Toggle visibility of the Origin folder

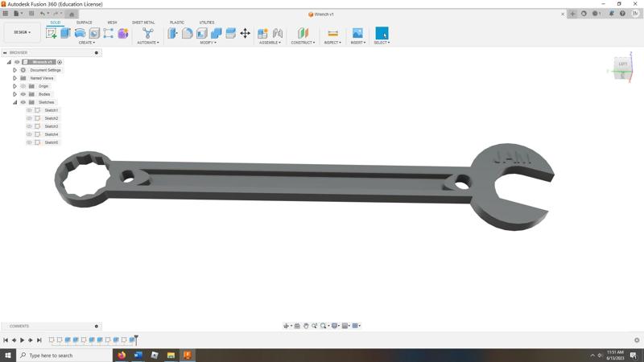click(23, 86)
